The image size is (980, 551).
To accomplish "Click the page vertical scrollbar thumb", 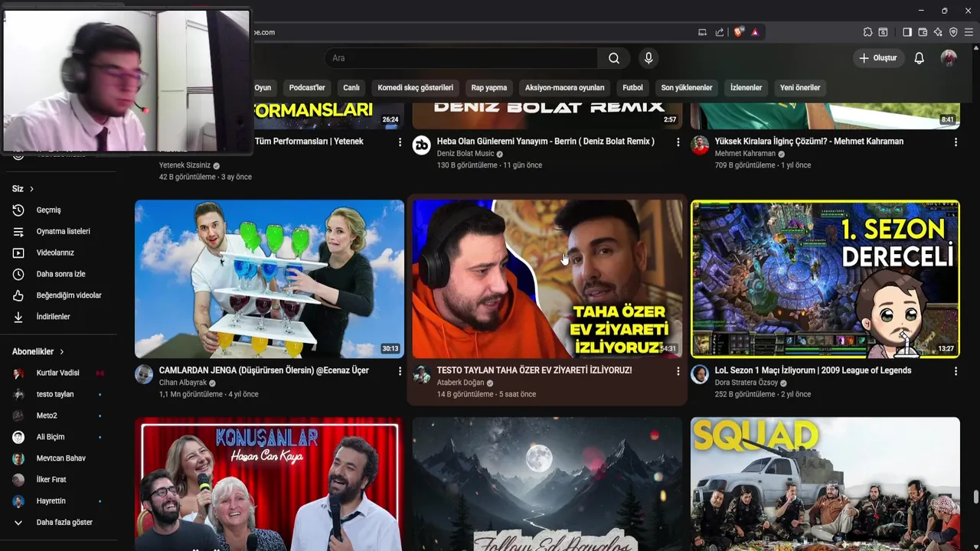I will [975, 497].
